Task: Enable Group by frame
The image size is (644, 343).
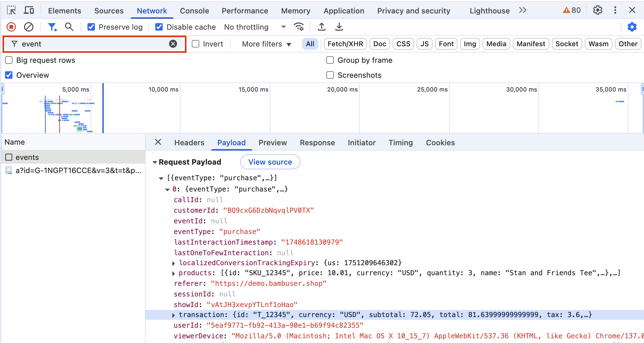Action: click(330, 60)
